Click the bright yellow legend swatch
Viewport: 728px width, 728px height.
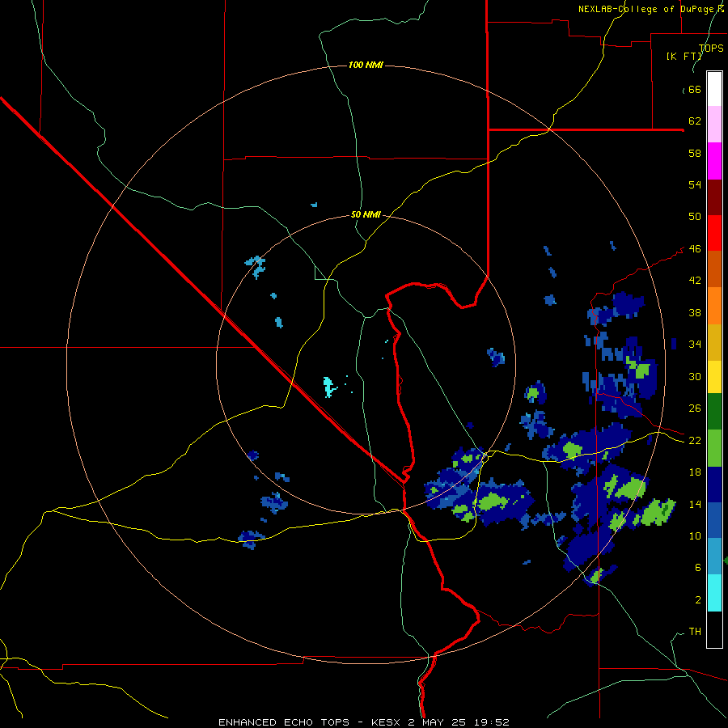714,376
